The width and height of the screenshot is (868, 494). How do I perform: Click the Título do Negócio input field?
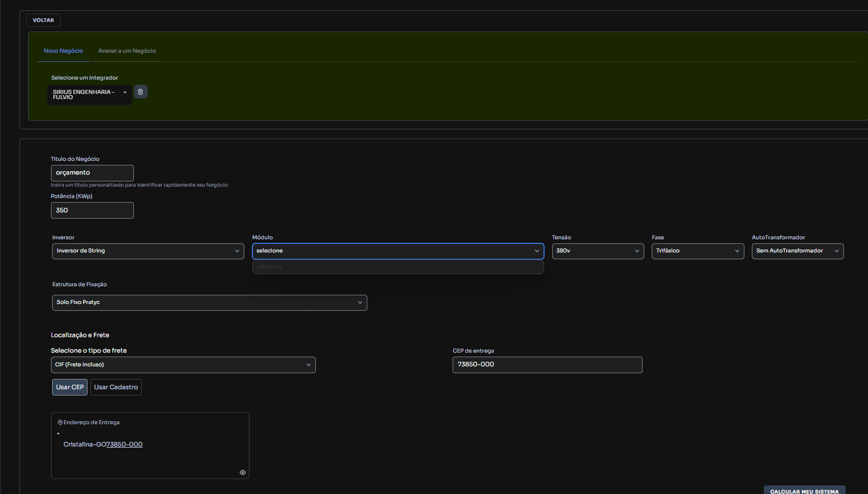pyautogui.click(x=92, y=173)
